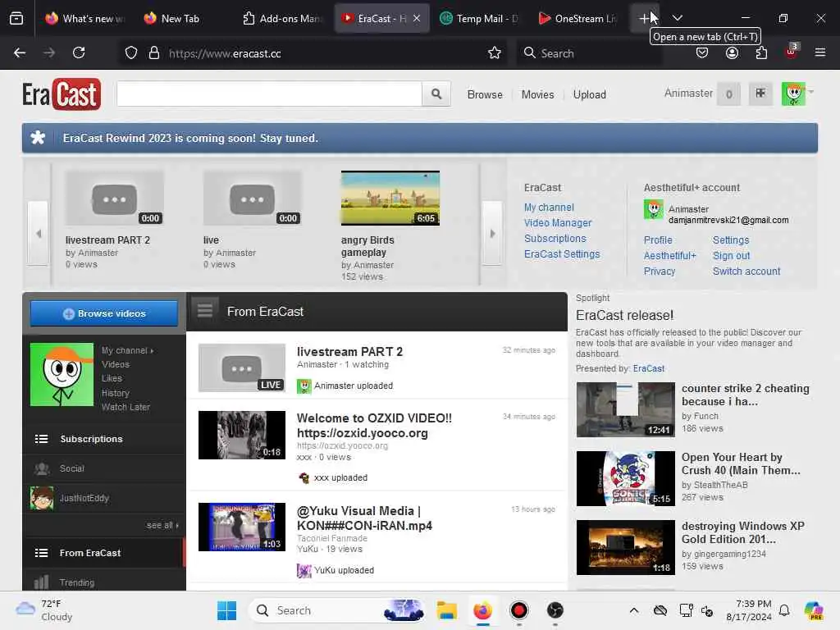This screenshot has width=840, height=630.
Task: Show hidden tray icons chevron
Action: tap(634, 610)
